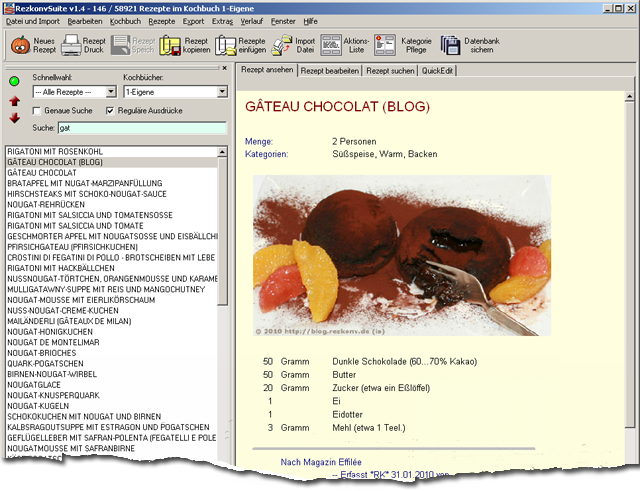Open the Verlauf menu
The height and width of the screenshot is (491, 640).
[251, 21]
